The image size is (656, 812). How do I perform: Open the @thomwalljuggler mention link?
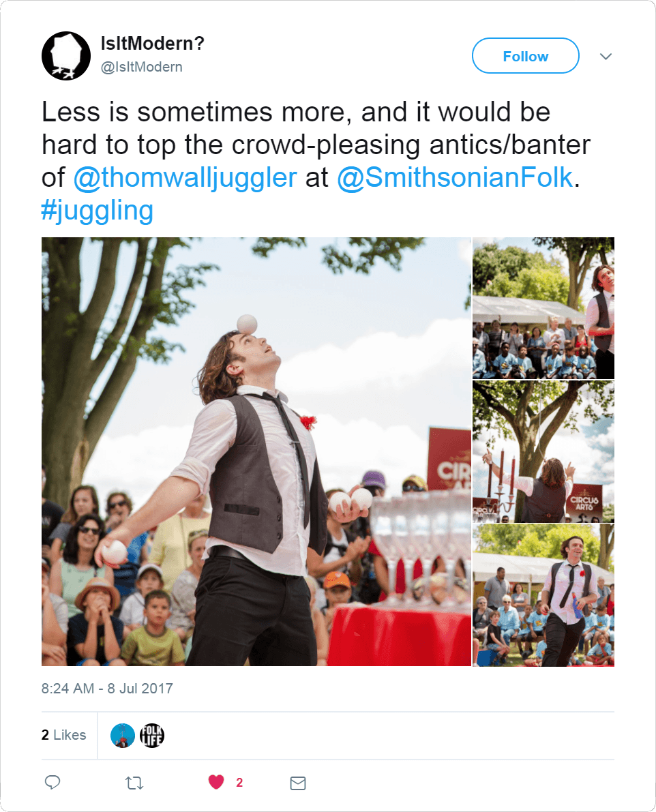(185, 177)
